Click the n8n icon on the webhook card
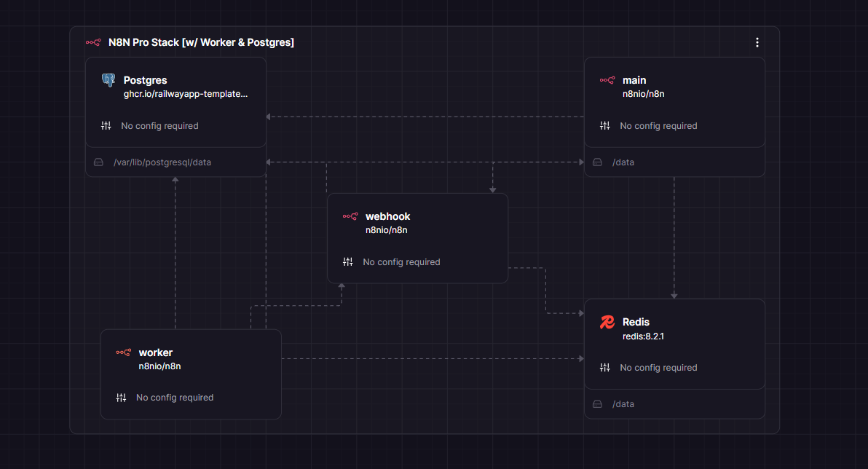Image resolution: width=868 pixels, height=469 pixels. pos(350,216)
